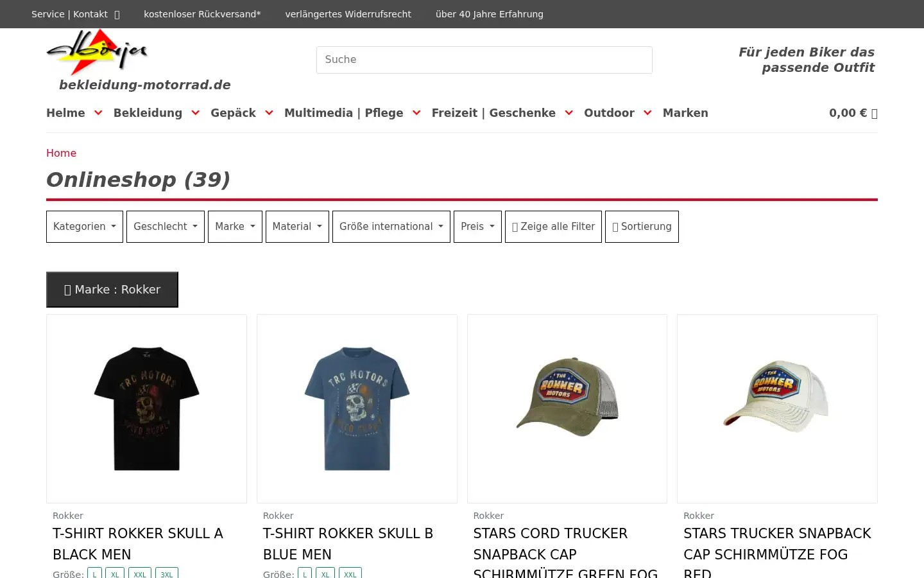Go to the Marken page
The image size is (924, 578).
click(x=685, y=113)
